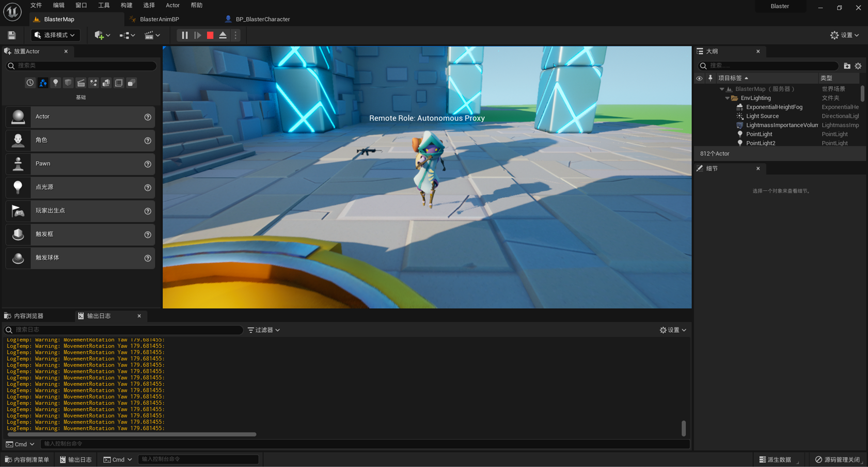Open help for the 角色 entry
The width and height of the screenshot is (868, 467).
[x=148, y=141]
